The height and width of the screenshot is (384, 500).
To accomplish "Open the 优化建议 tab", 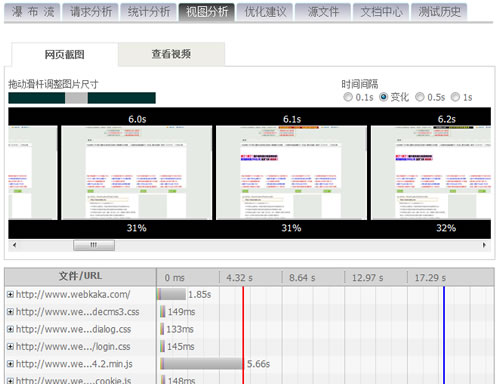I will pos(265,12).
